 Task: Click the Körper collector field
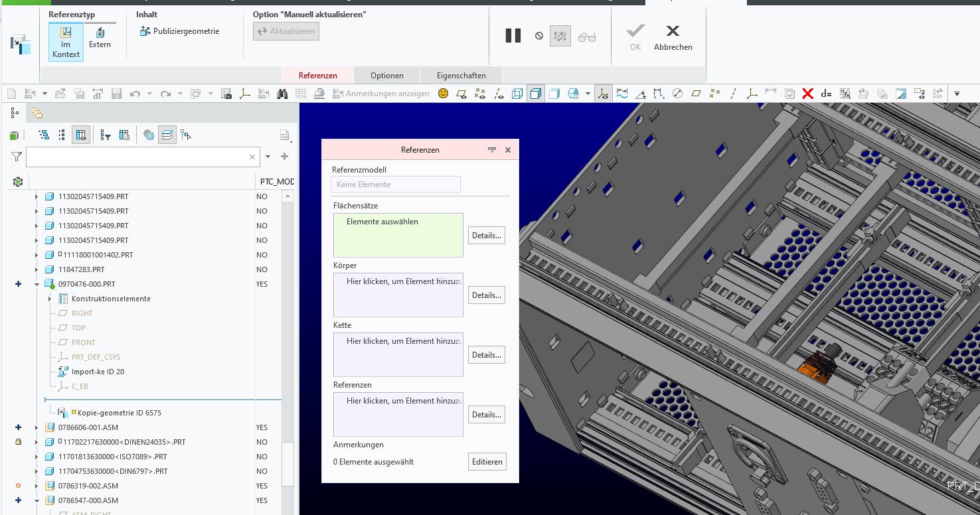[x=398, y=295]
